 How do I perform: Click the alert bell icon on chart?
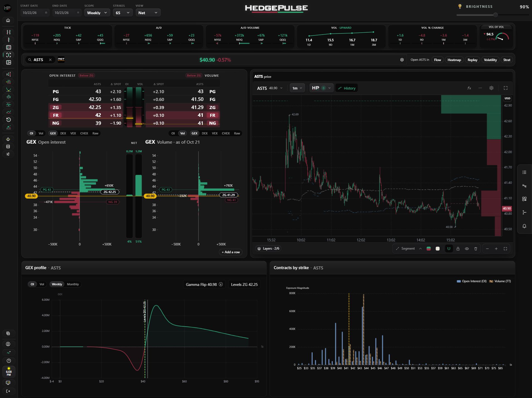[524, 226]
